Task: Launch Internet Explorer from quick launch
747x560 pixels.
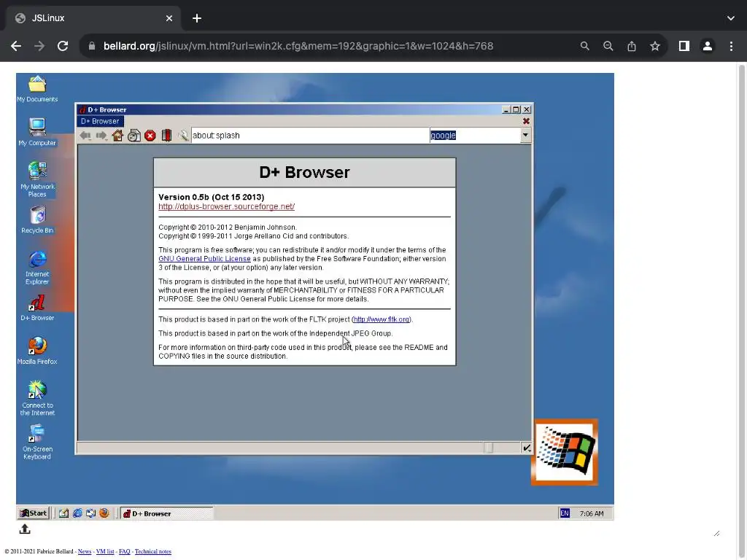Action: (77, 513)
